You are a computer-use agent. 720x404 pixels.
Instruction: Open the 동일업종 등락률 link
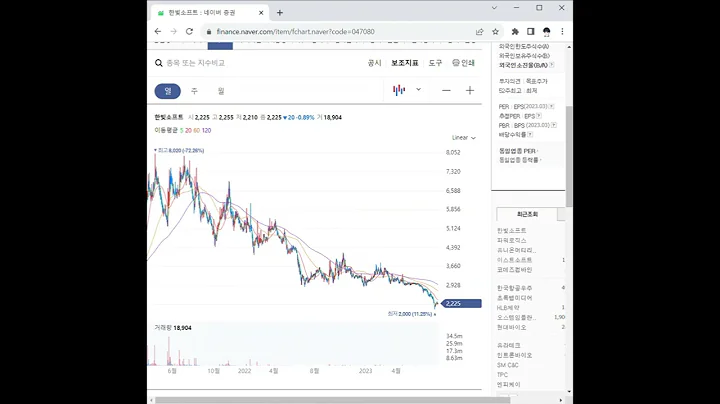point(519,160)
